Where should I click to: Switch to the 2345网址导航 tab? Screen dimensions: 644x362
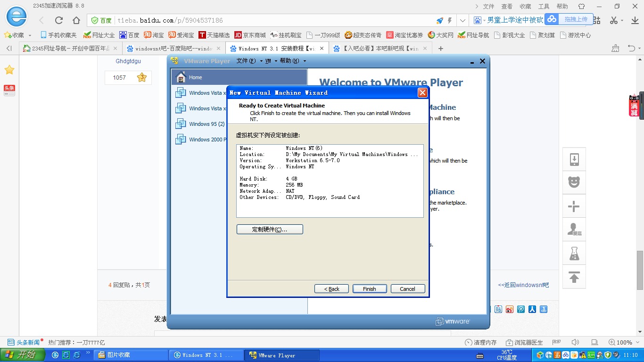click(x=70, y=49)
